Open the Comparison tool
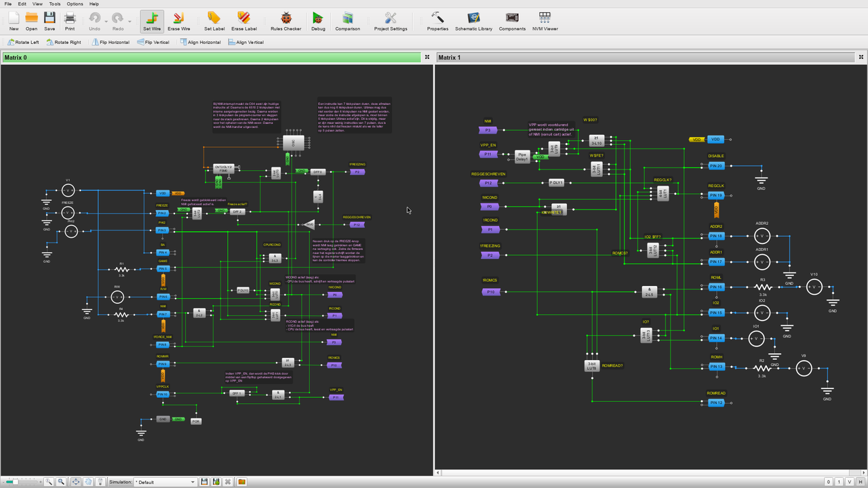Screen dimensions: 868x488 coord(347,21)
